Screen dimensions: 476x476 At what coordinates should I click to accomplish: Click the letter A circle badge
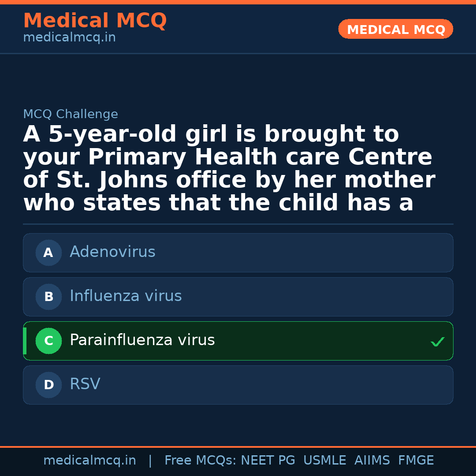point(48,253)
